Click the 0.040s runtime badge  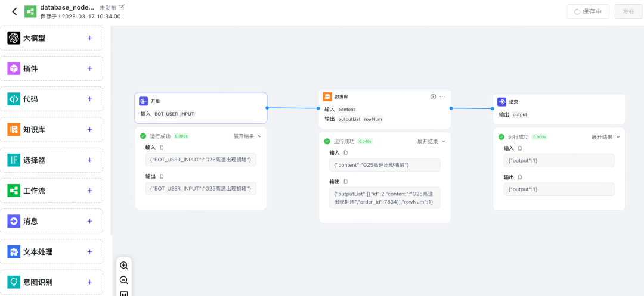(x=365, y=141)
